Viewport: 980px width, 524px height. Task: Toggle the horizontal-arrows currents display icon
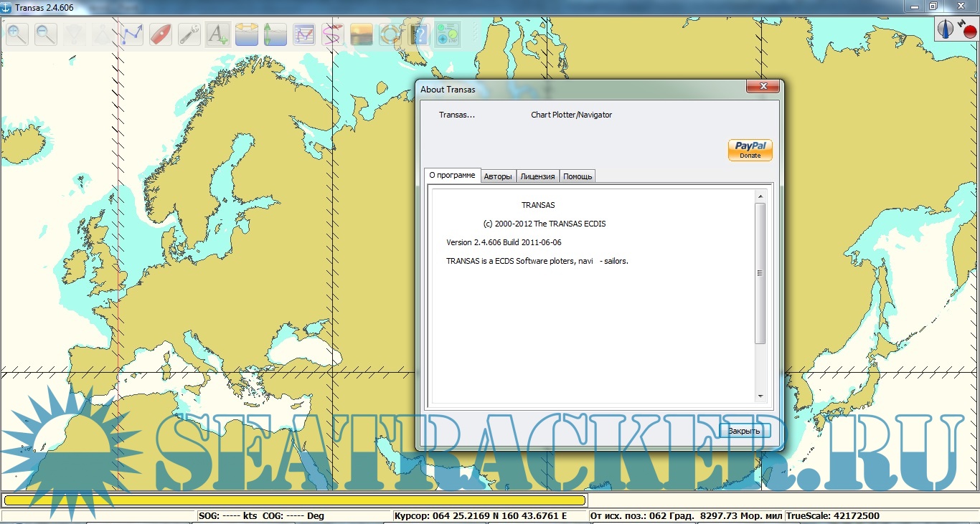pos(246,34)
